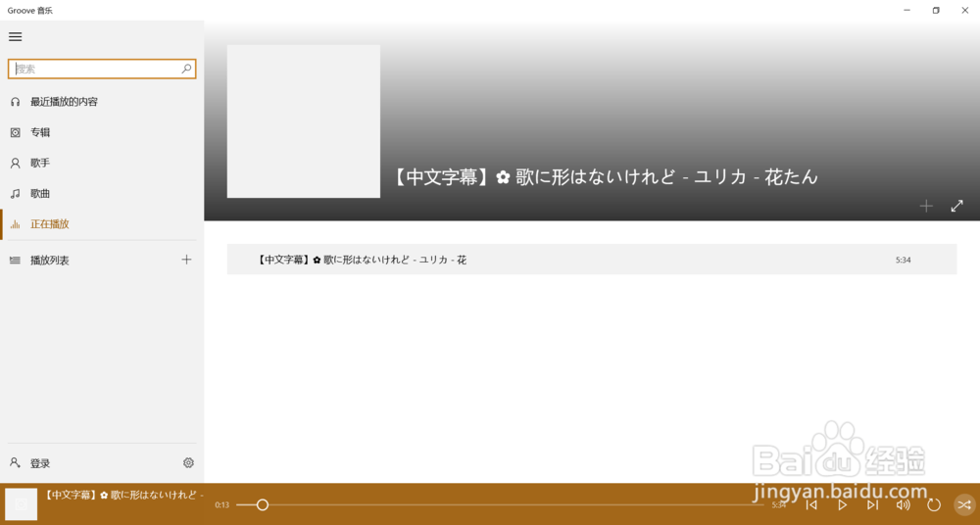Viewport: 980px width, 525px height.
Task: Focus the 搜索 search input field
Action: (x=102, y=69)
